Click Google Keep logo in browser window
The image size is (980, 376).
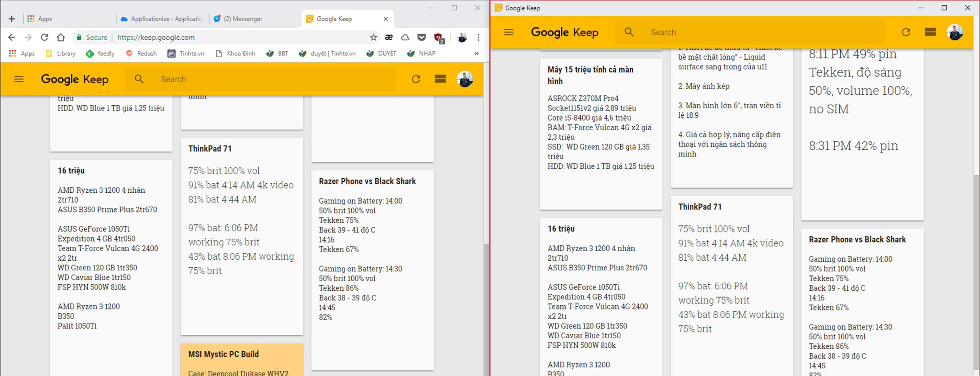tap(75, 79)
